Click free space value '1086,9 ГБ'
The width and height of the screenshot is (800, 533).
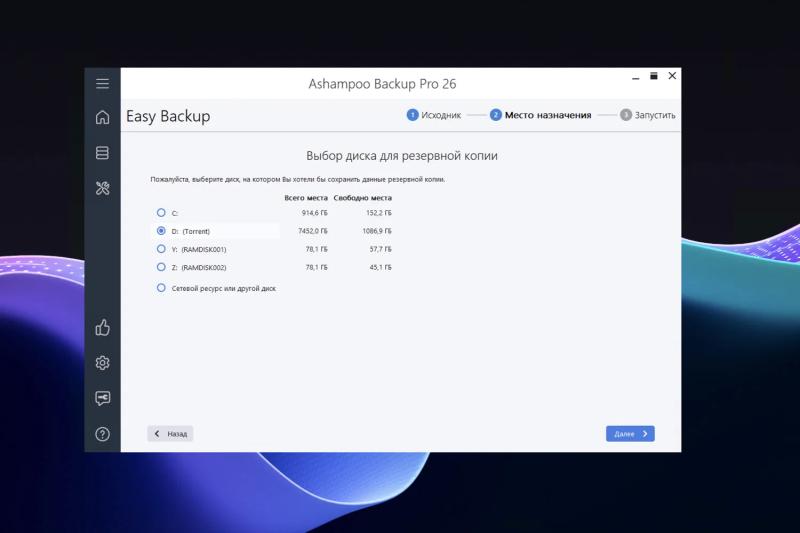[x=377, y=231]
